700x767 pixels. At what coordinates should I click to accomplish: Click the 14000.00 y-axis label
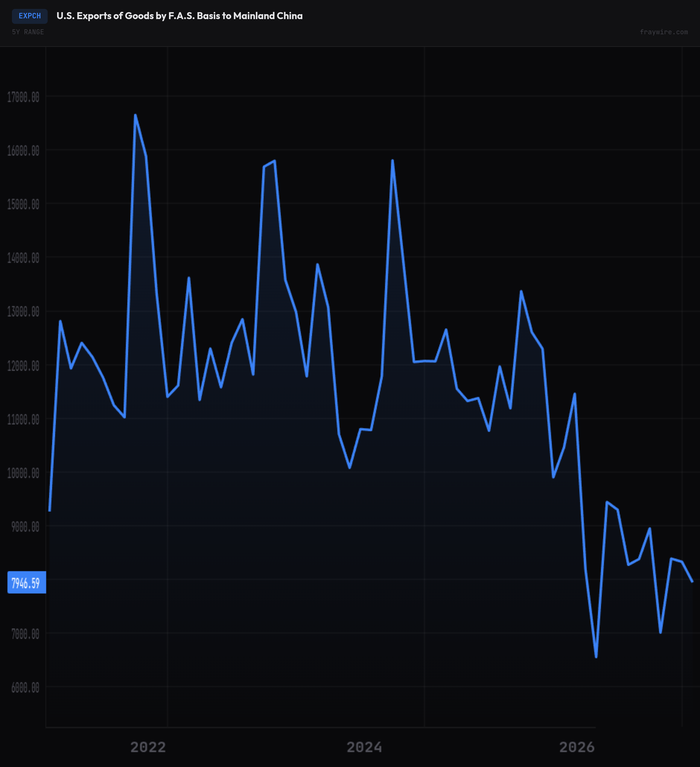coord(23,258)
